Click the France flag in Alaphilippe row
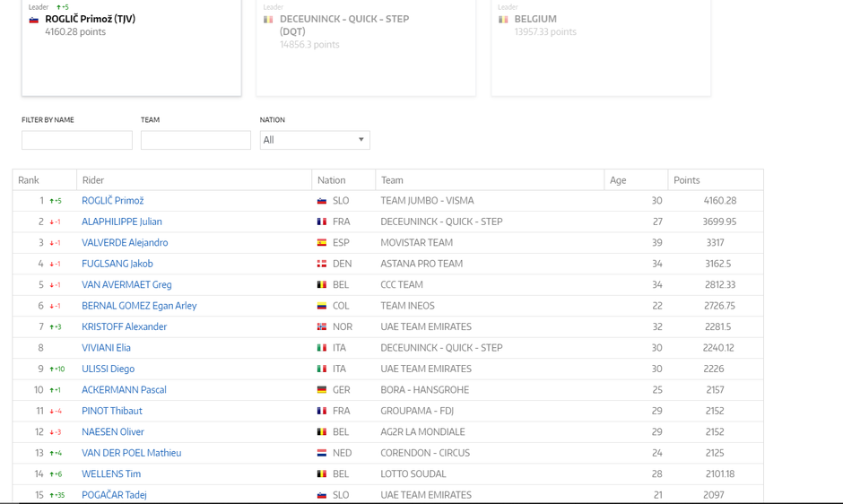Viewport: 843px width, 504px height. point(322,222)
